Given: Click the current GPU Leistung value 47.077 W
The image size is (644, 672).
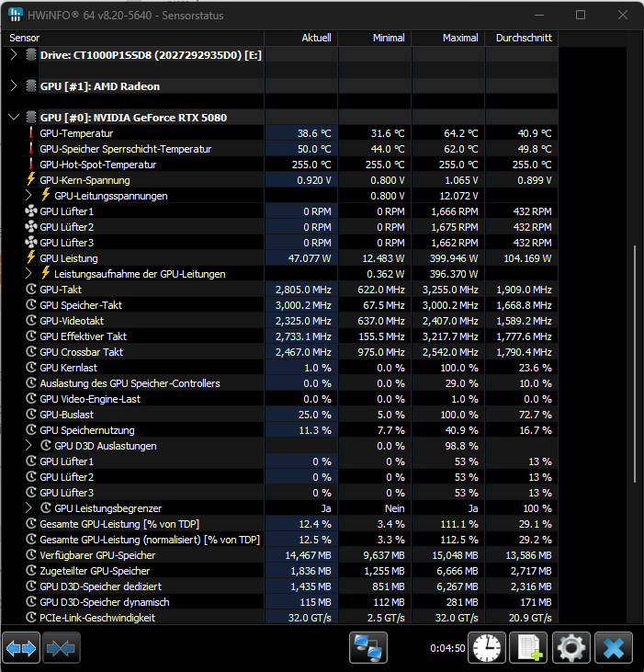Looking at the screenshot, I should point(310,258).
